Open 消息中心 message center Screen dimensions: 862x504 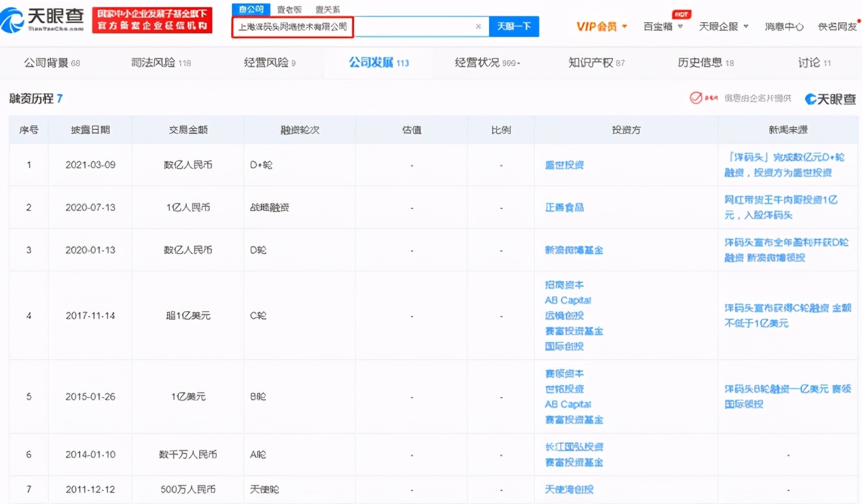click(784, 26)
